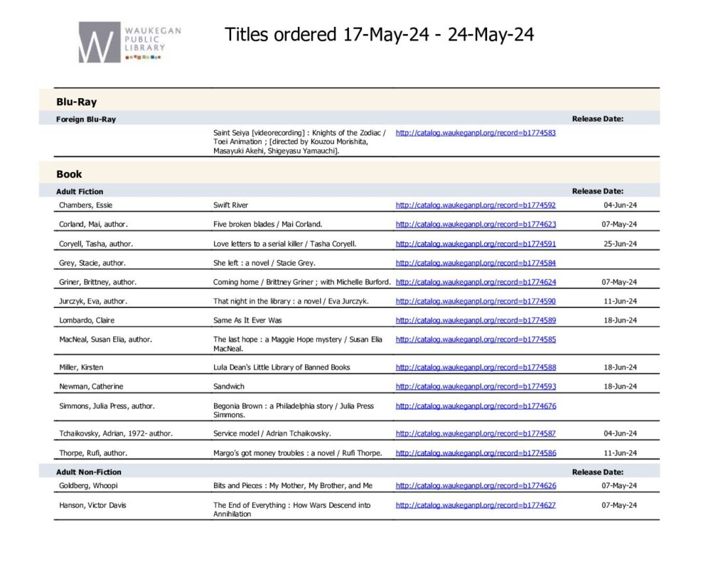
Task: Select title 'Five broken blades / Mai Corland.'
Action: (267, 224)
